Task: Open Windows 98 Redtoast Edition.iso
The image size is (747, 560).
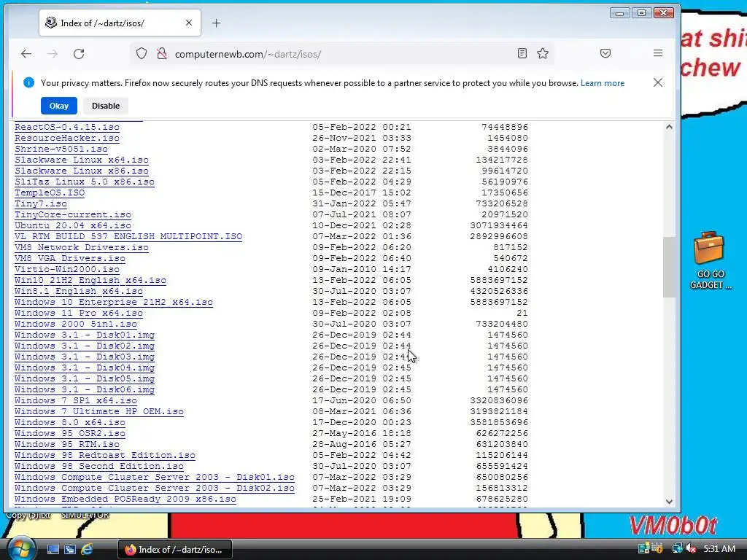Action: pos(105,456)
